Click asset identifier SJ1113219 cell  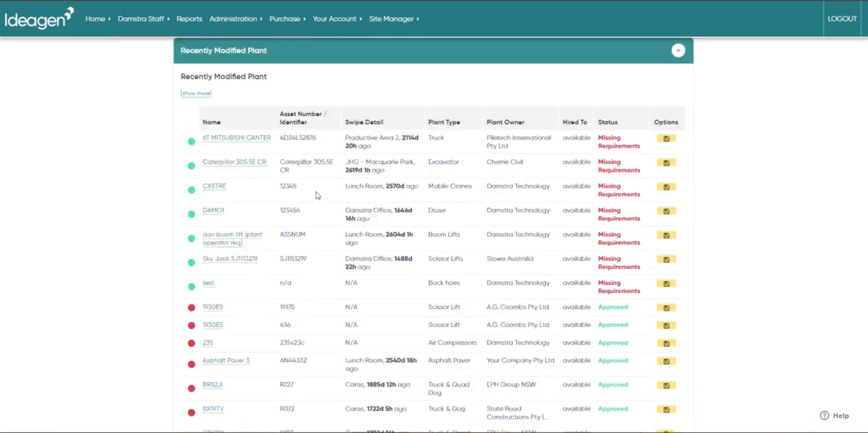pos(293,259)
